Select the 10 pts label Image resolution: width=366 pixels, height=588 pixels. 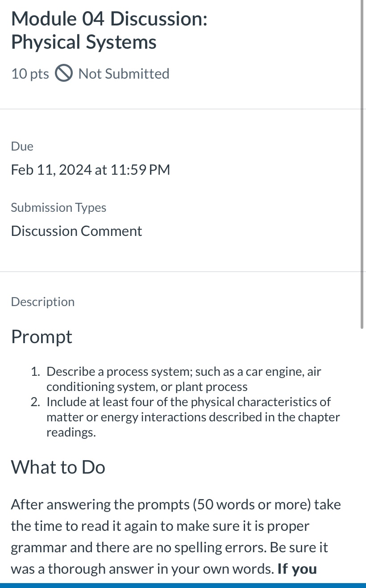[x=29, y=73]
